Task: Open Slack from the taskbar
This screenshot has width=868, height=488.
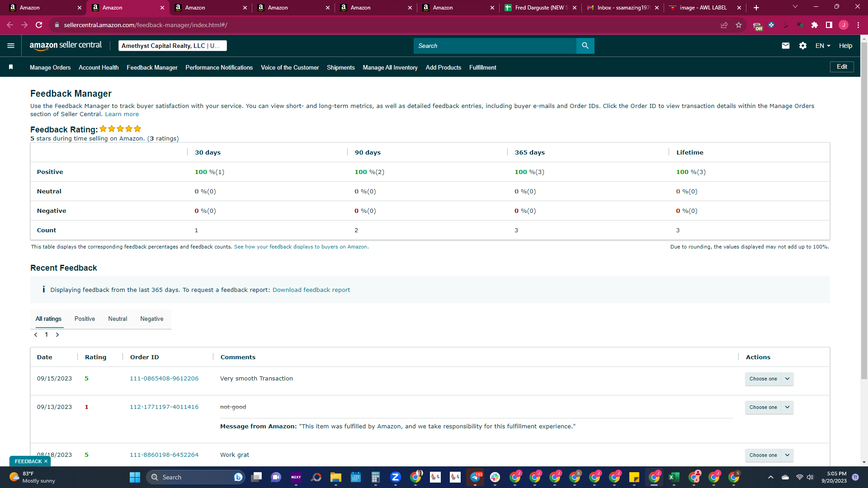Action: [x=495, y=477]
